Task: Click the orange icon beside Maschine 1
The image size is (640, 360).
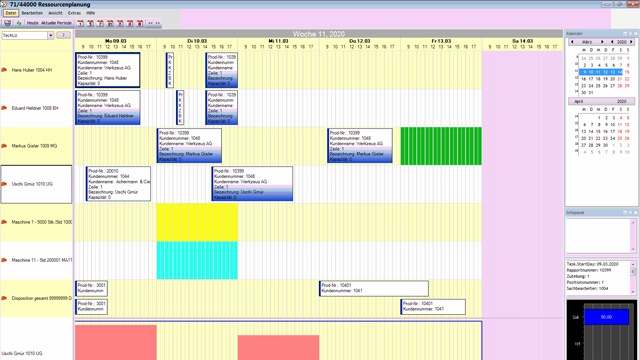Action: (4, 222)
